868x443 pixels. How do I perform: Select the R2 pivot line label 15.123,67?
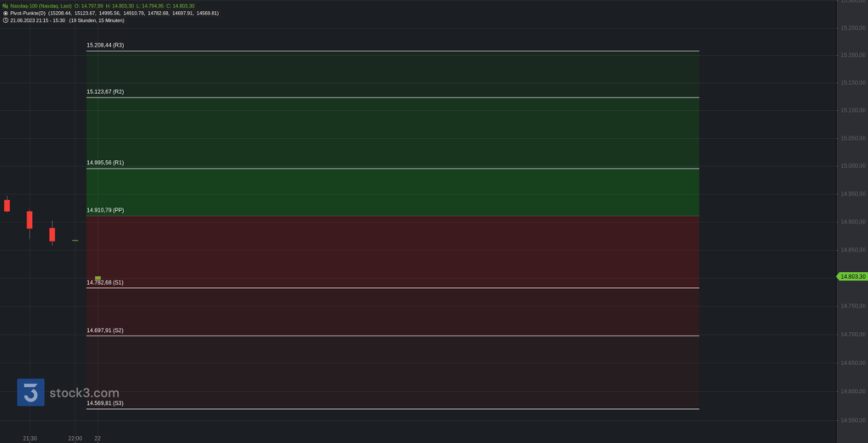105,91
